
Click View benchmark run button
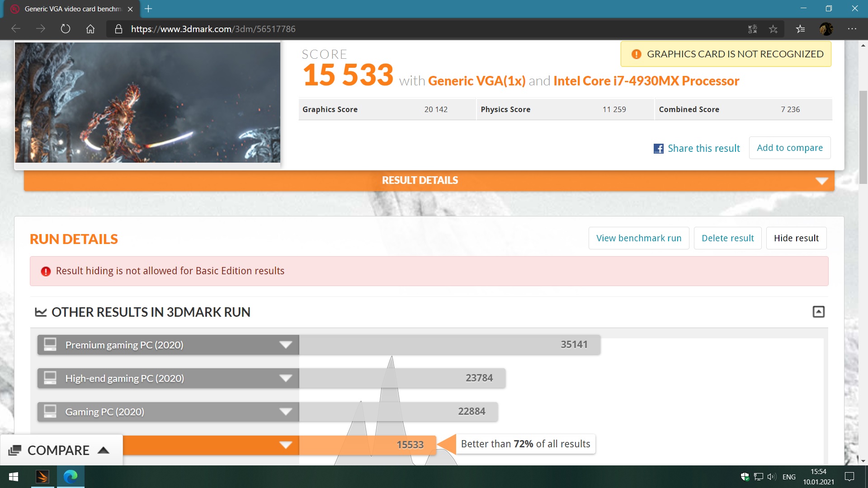639,238
